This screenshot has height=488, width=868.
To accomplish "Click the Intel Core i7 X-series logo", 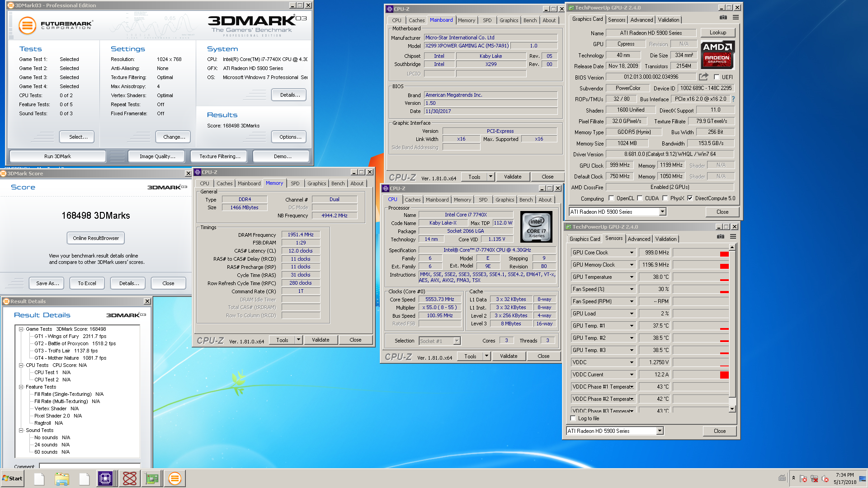I will coord(537,226).
